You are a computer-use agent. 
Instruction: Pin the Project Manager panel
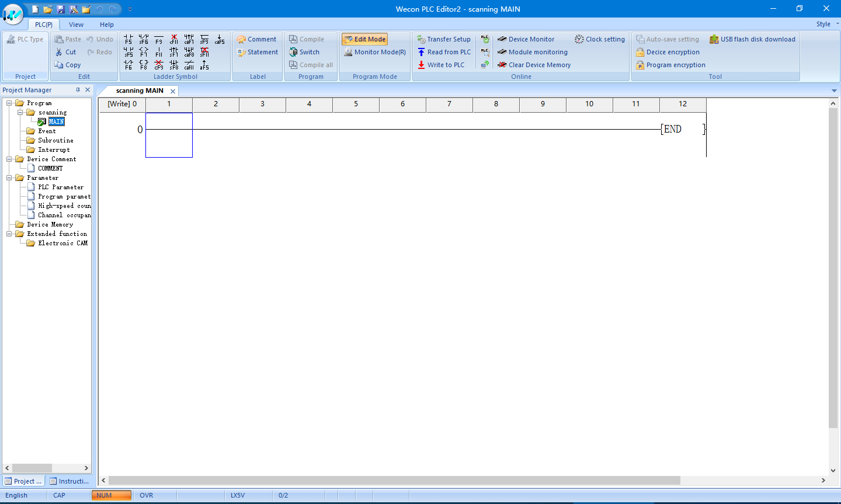coord(78,90)
